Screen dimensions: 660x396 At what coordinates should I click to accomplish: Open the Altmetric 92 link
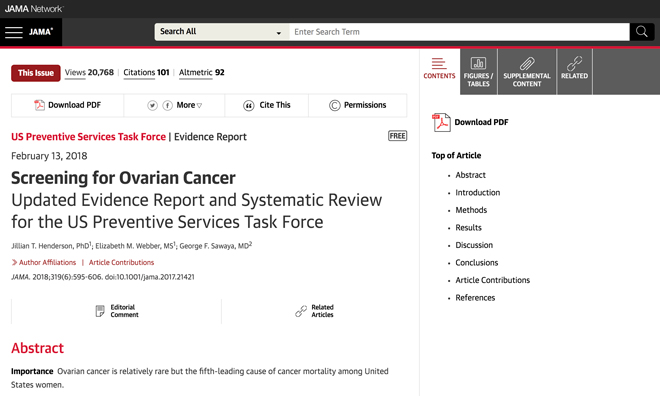tap(202, 72)
